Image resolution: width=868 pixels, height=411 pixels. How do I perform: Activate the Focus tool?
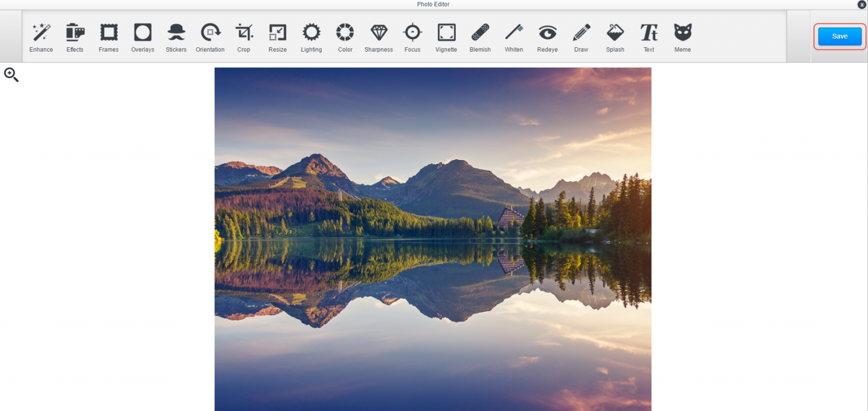click(x=412, y=37)
